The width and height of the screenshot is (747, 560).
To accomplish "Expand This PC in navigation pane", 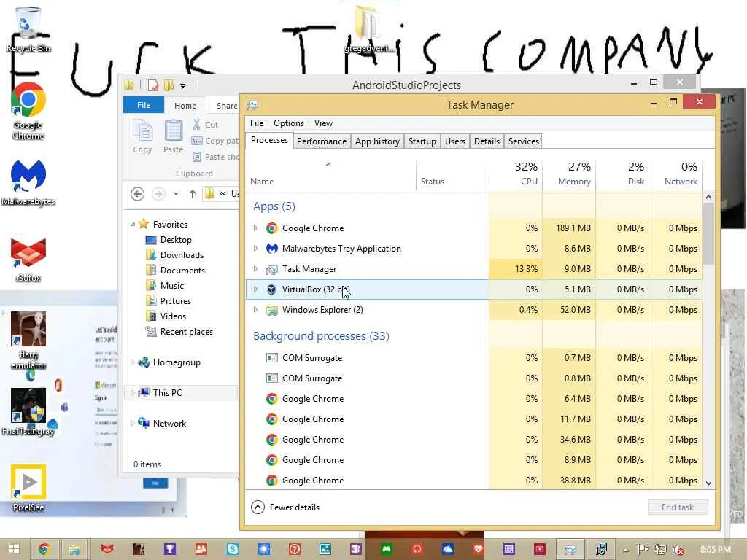I will coord(133,393).
